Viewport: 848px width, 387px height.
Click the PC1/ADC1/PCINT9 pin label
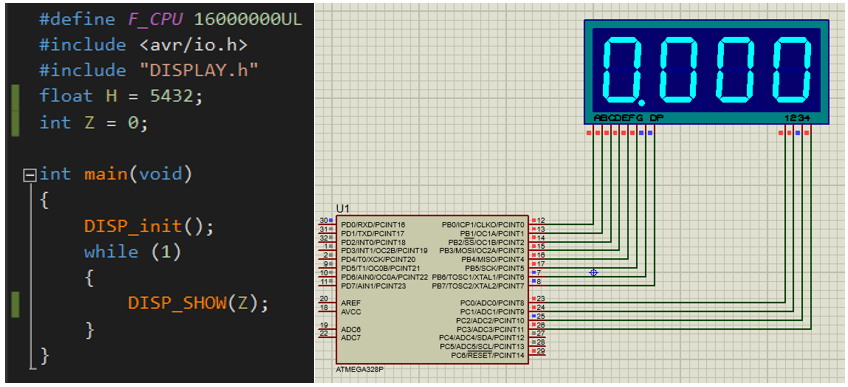click(x=492, y=312)
